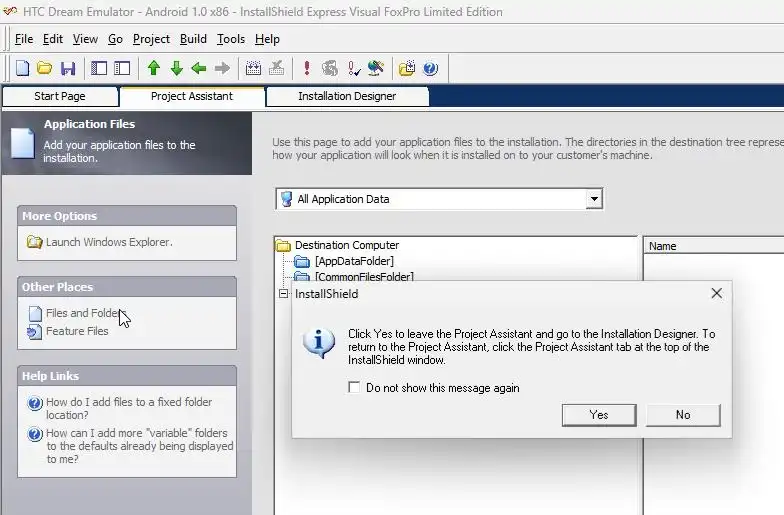Select the [CommonFilesFolder] tree item

click(x=364, y=276)
